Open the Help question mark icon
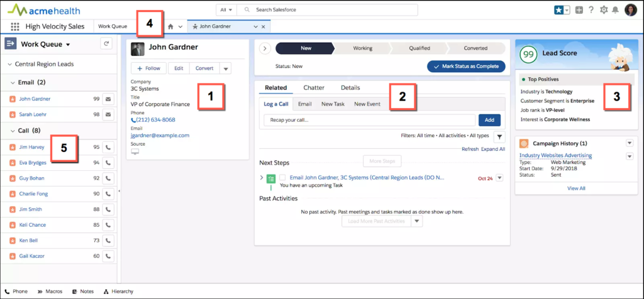Viewport: 644px width, 299px height. point(591,10)
